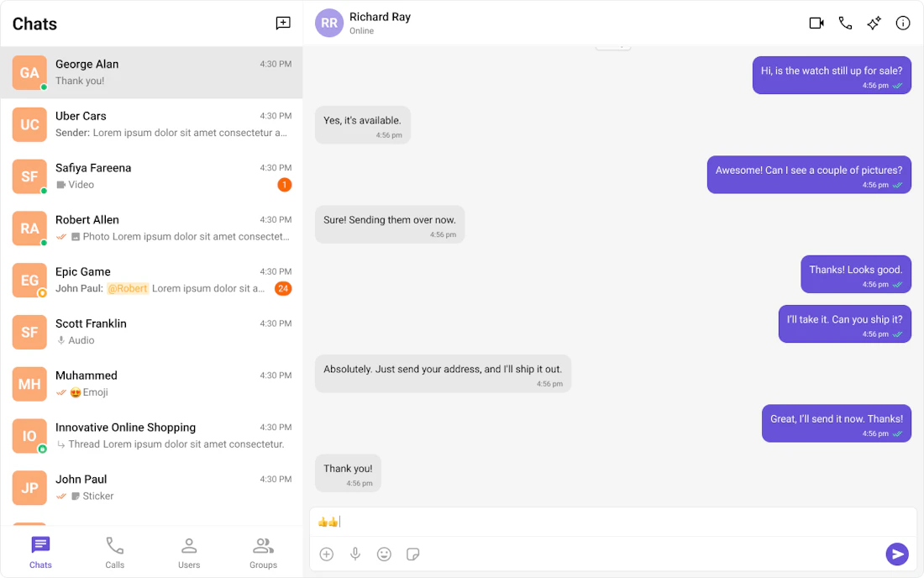Send the thumbs-up message
The image size is (924, 578).
[x=896, y=554]
